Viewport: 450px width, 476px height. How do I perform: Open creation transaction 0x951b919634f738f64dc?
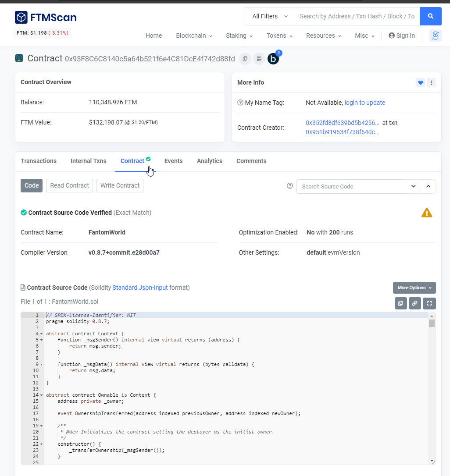(343, 132)
